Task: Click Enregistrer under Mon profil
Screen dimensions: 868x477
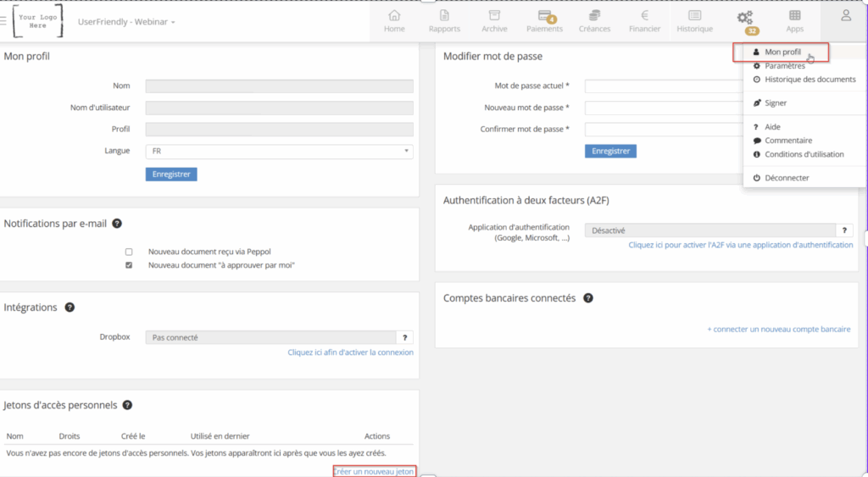Action: pos(171,174)
